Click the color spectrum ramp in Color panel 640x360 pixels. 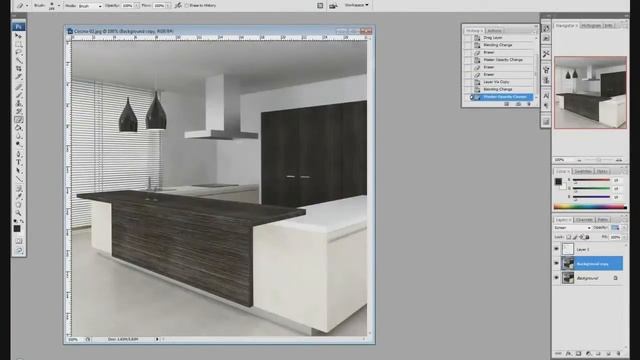[x=590, y=207]
